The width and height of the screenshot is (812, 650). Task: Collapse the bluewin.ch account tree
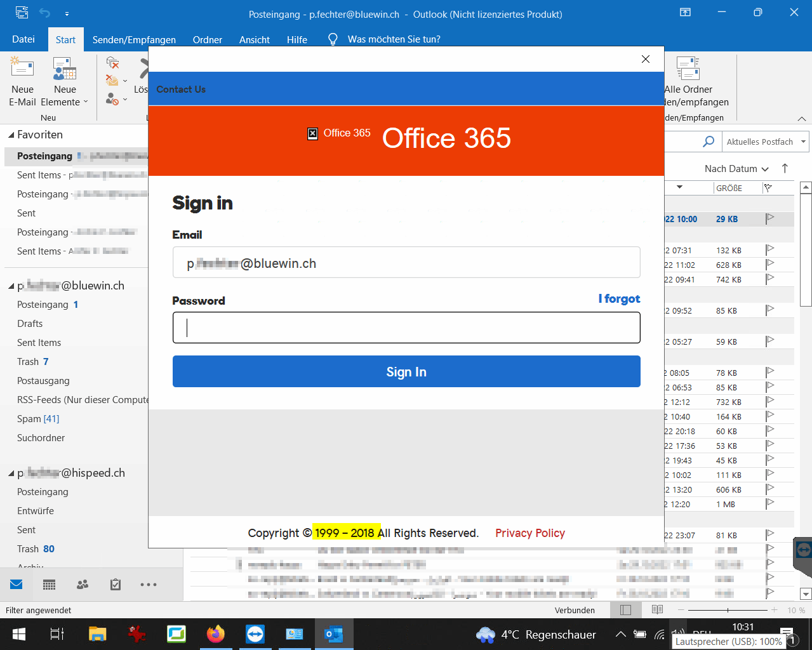11,286
